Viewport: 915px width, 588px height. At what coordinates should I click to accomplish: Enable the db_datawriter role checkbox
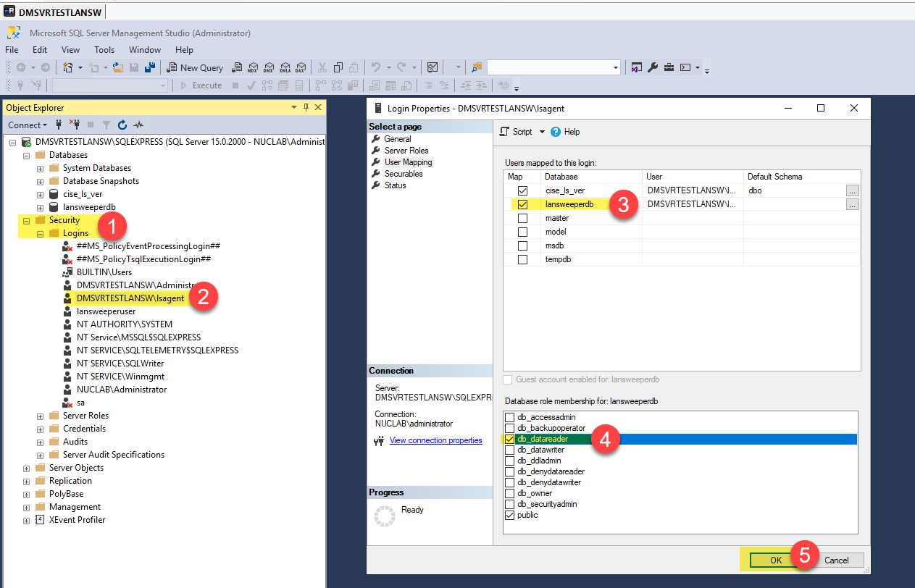[510, 450]
